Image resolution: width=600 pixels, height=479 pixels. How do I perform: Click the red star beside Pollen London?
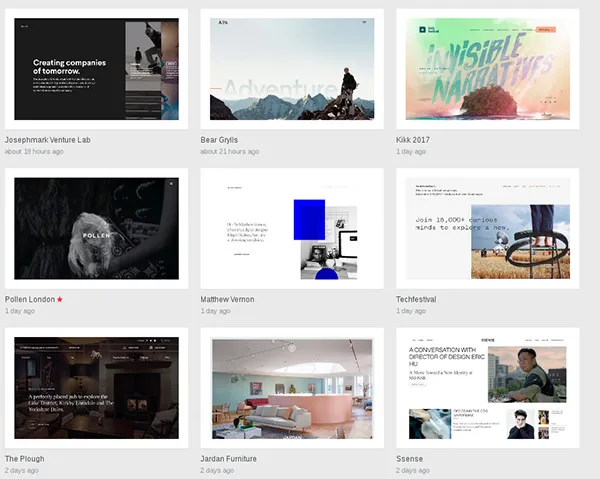pos(60,299)
